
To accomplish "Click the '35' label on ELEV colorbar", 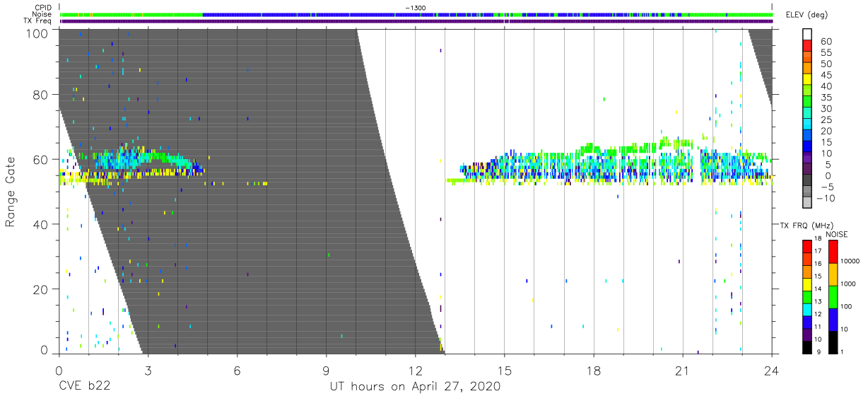I will pos(826,98).
